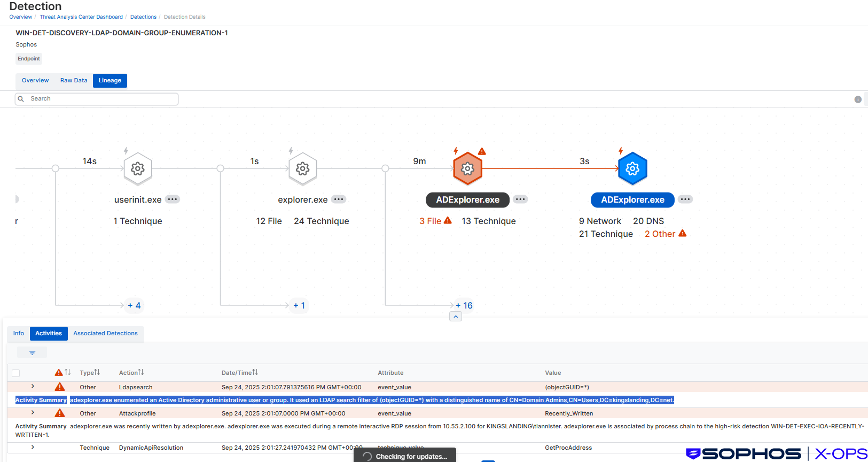Sort activities by Date/Time column
This screenshot has width=868, height=462.
tap(240, 373)
